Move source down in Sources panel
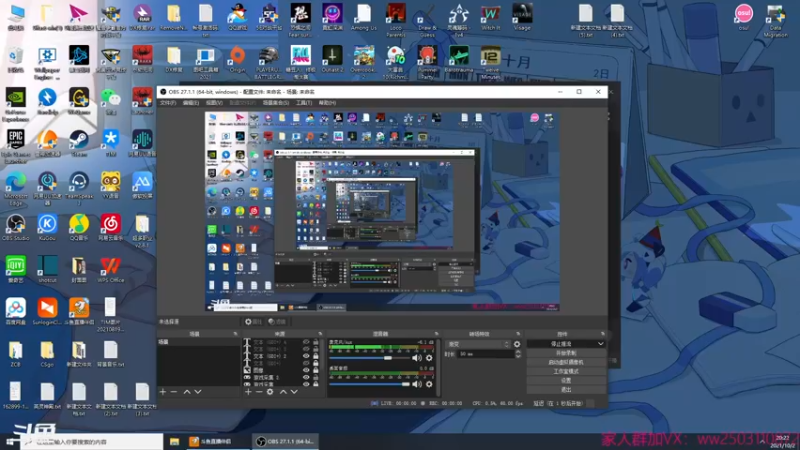The height and width of the screenshot is (450, 800). [x=294, y=392]
